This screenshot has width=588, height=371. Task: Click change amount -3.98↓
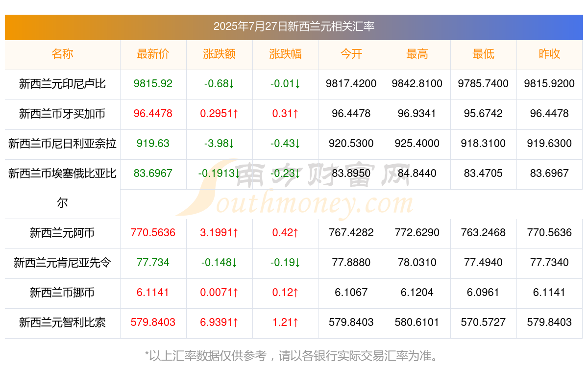point(219,144)
